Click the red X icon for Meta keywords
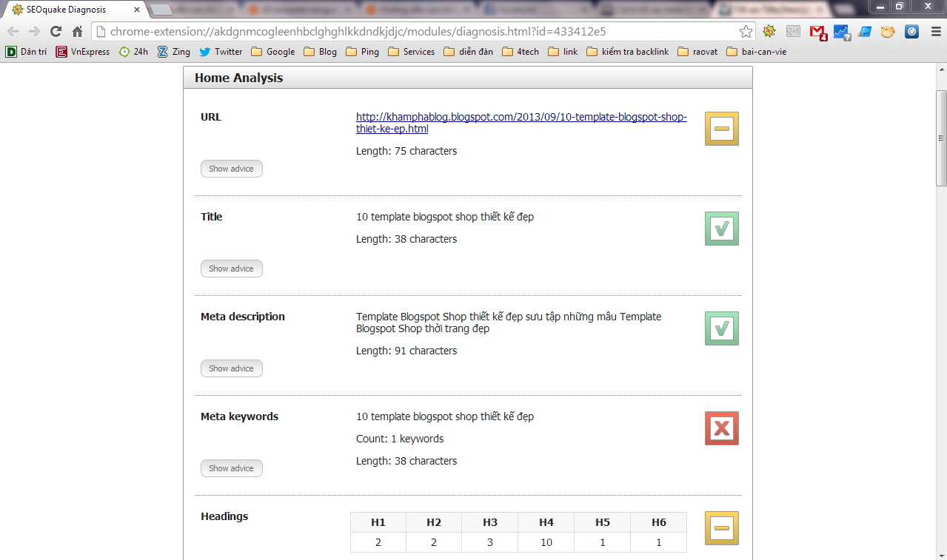Image resolution: width=947 pixels, height=560 pixels. (x=722, y=428)
